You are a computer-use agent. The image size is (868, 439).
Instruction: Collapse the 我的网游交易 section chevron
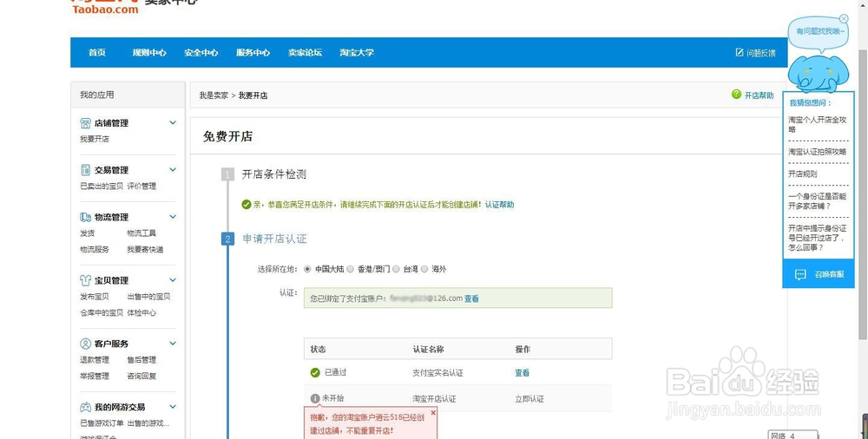point(173,406)
